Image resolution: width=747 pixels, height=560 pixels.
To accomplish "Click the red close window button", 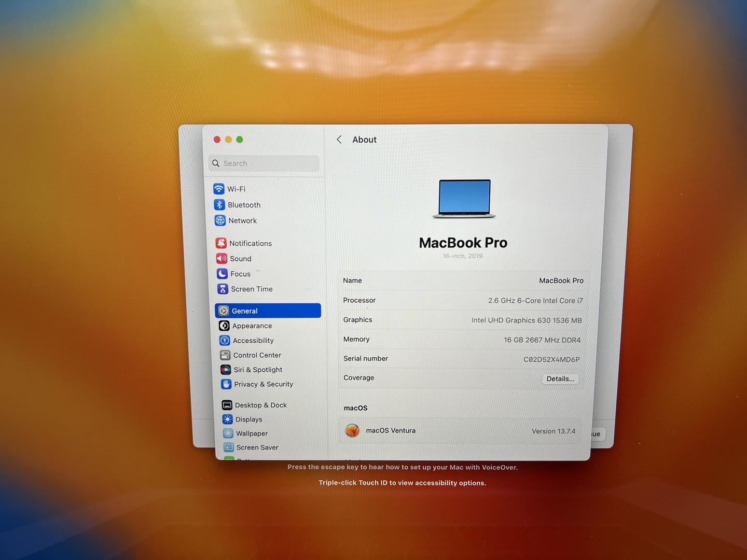I will (217, 139).
